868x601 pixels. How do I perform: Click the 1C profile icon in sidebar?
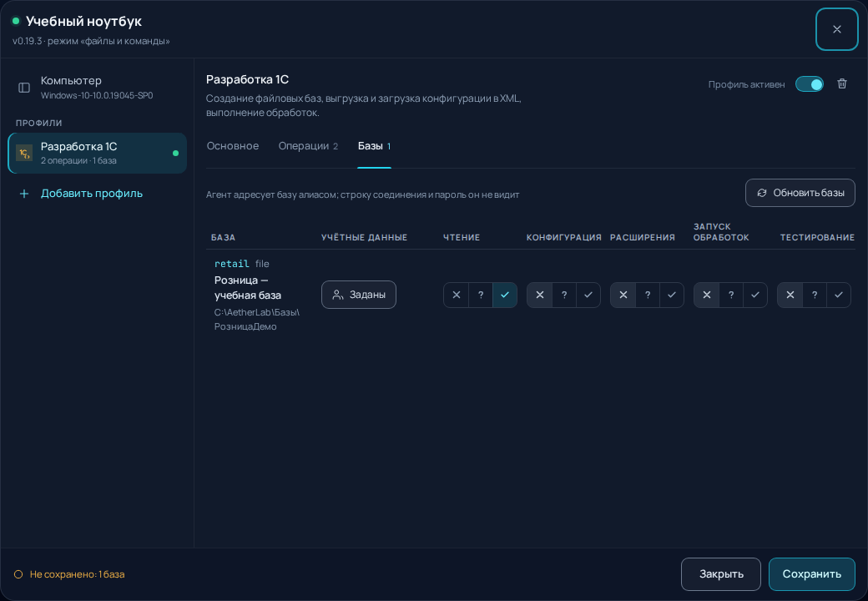click(x=24, y=153)
